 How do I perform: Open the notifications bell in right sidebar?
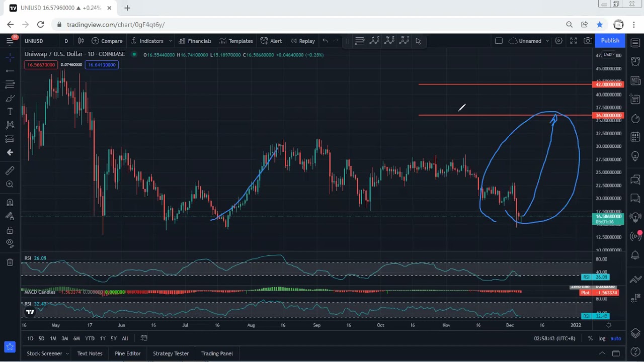click(635, 255)
